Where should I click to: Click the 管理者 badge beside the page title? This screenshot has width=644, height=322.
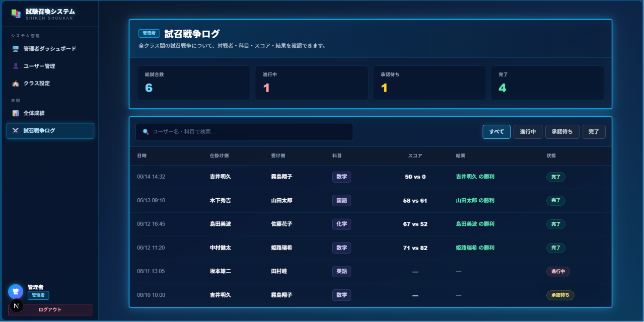(x=149, y=33)
